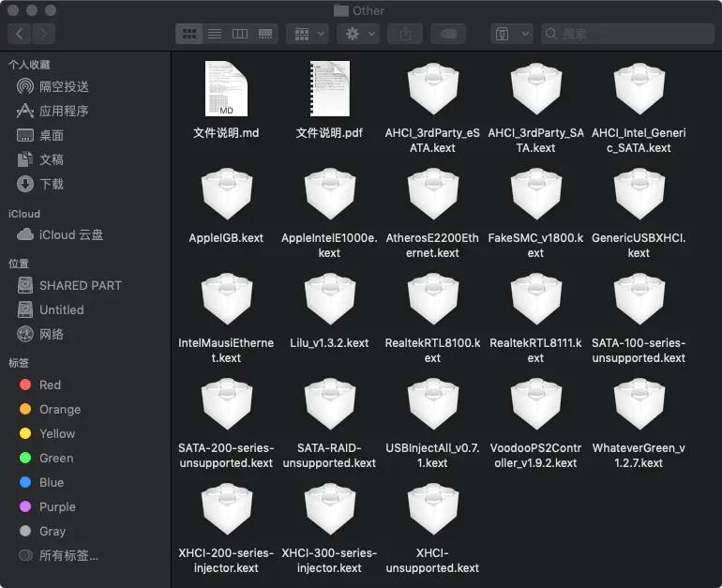Select USBInjectAll_v0.7.1.kext icon
722x588 pixels.
pos(433,404)
